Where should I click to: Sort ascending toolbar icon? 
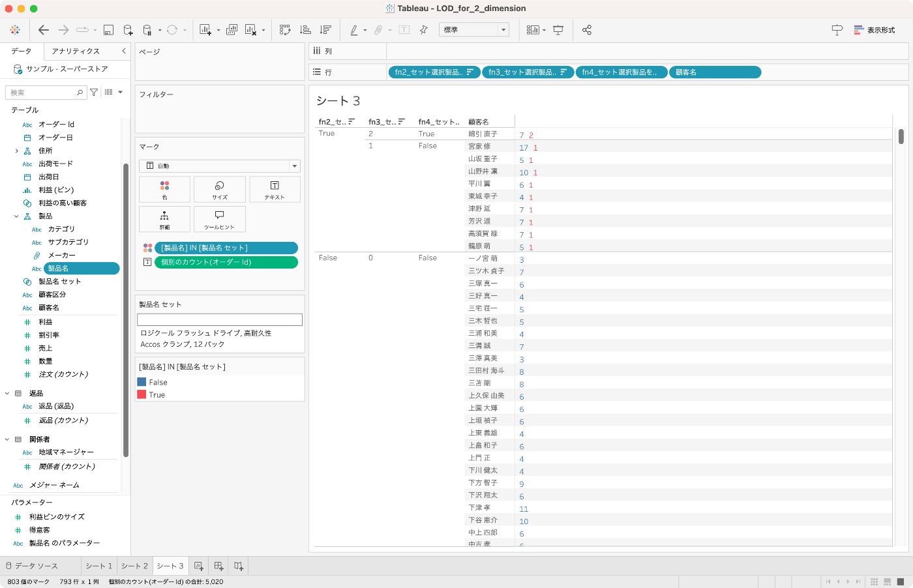click(x=305, y=30)
